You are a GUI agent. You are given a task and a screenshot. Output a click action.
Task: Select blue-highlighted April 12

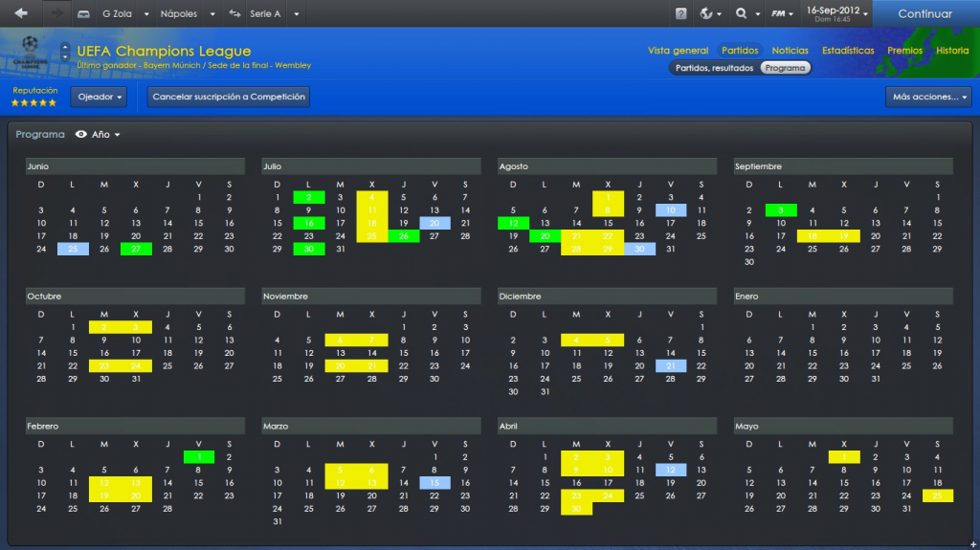coord(671,470)
